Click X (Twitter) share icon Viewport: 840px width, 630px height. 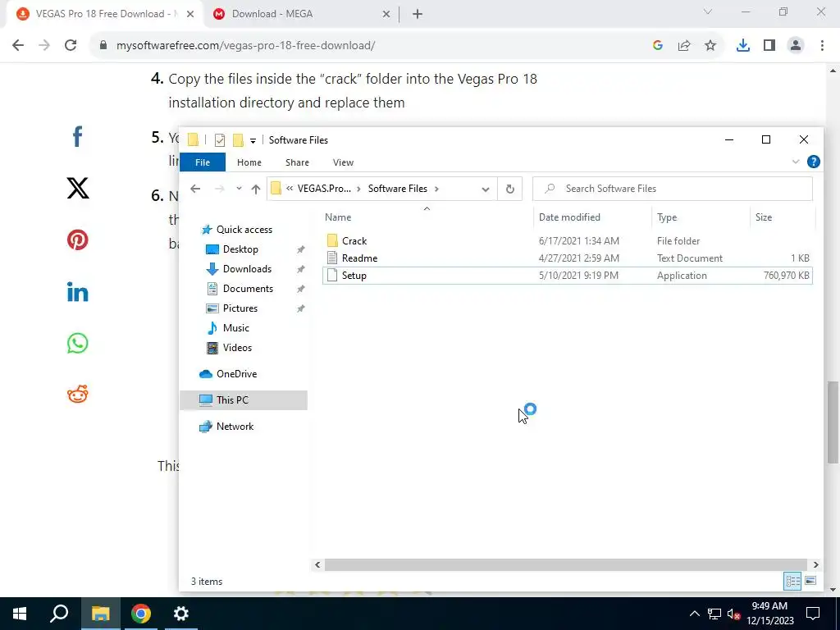78,188
